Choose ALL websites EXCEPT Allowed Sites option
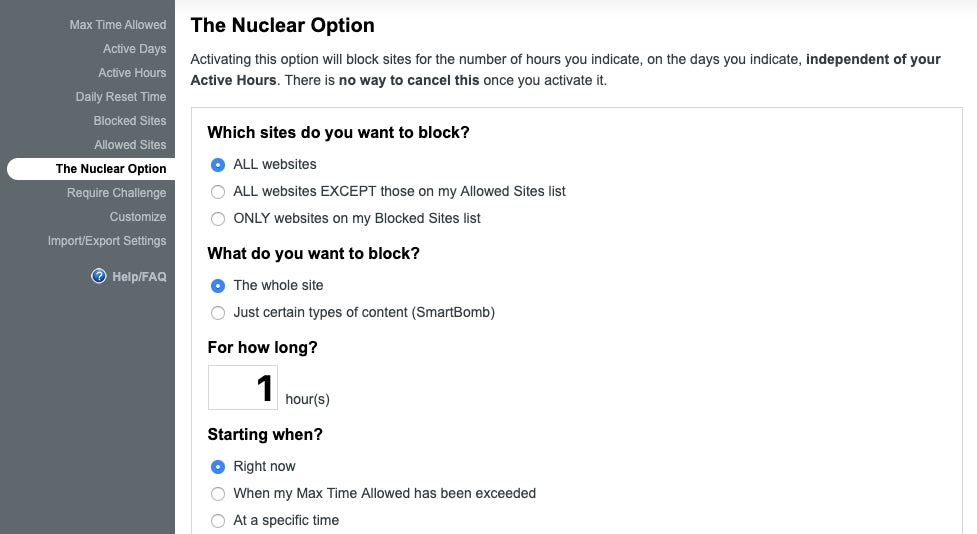The width and height of the screenshot is (977, 534). tap(218, 191)
